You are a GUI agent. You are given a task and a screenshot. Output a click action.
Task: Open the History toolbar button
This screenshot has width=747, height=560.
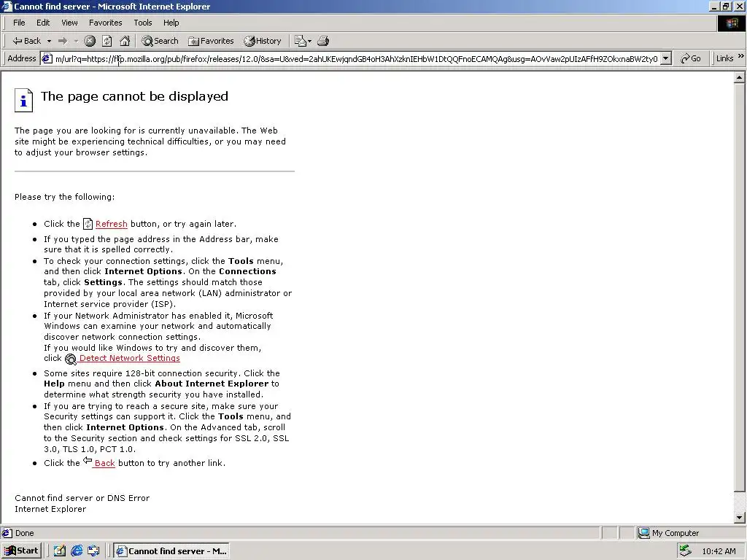coord(263,41)
